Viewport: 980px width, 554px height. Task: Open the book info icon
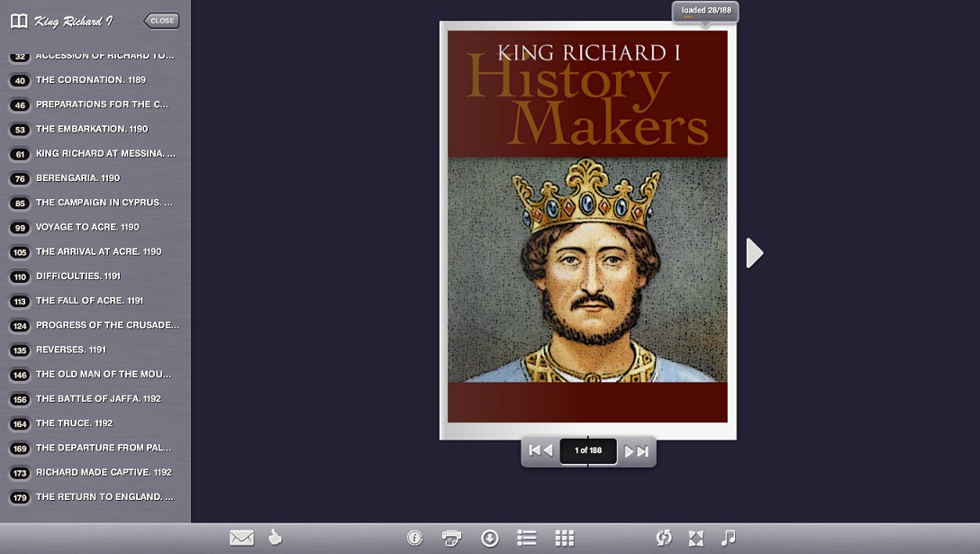414,538
